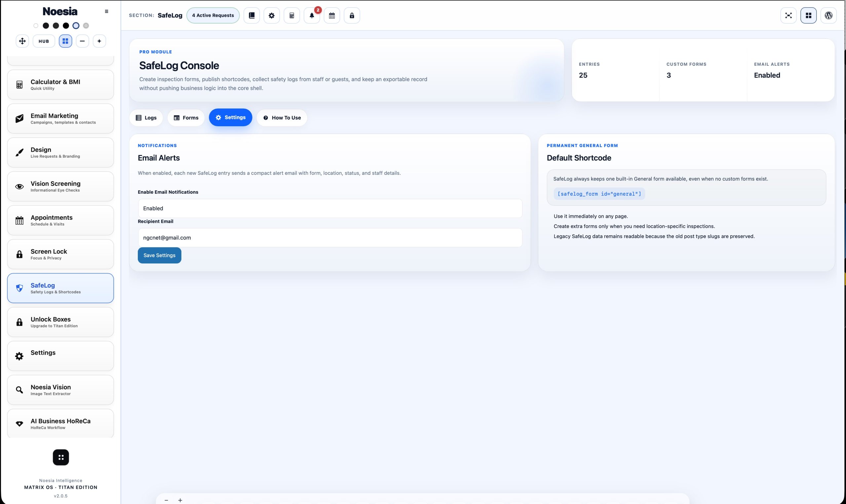Select the blue-outlined theme dot
The width and height of the screenshot is (846, 504).
[x=76, y=25]
